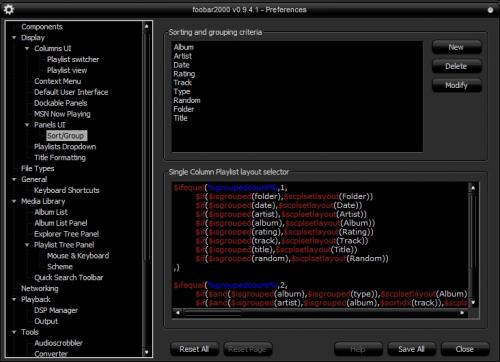Open DSP Manager page

coord(56,310)
